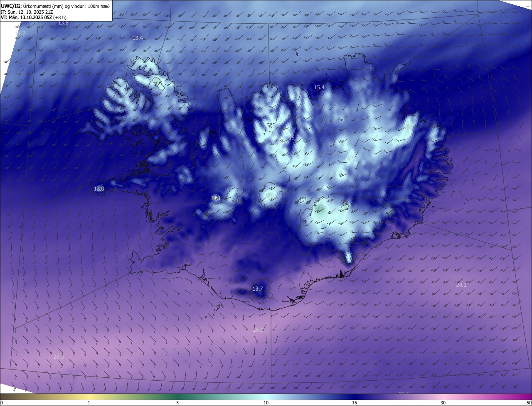Click the 26.0 value south of Iceland
The image size is (532, 406).
click(x=258, y=330)
